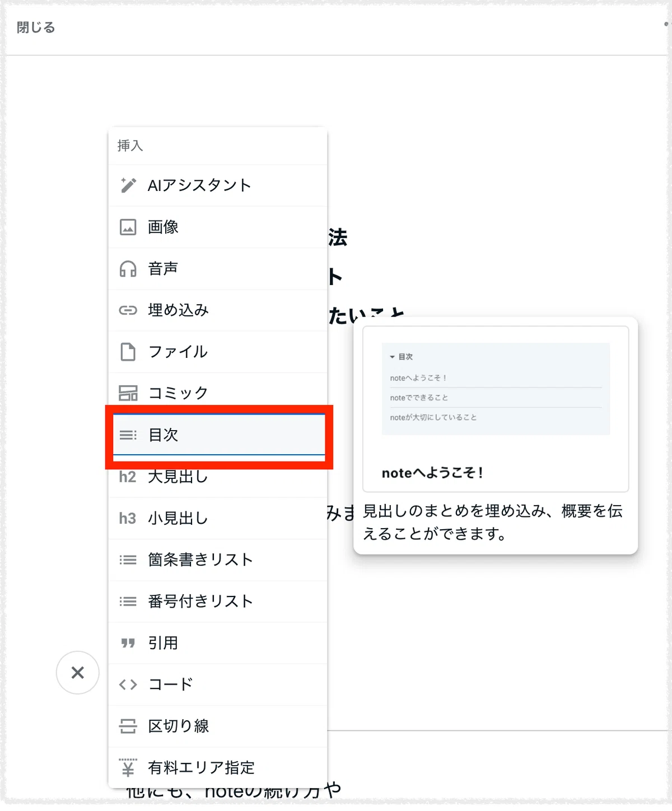The height and width of the screenshot is (811, 672).
Task: Select ファイル in the insert menu
Action: (x=218, y=352)
